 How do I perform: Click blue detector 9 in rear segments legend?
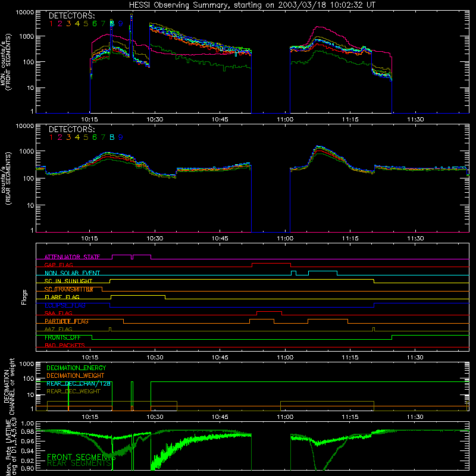(x=121, y=137)
